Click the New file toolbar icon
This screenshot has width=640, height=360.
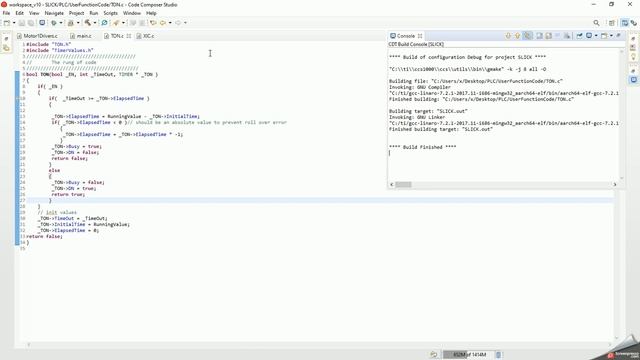click(x=7, y=23)
